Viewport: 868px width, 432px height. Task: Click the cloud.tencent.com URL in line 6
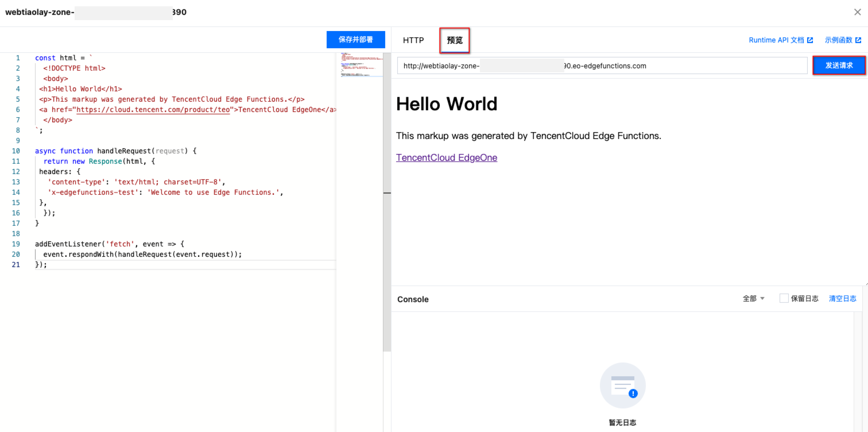coord(153,110)
